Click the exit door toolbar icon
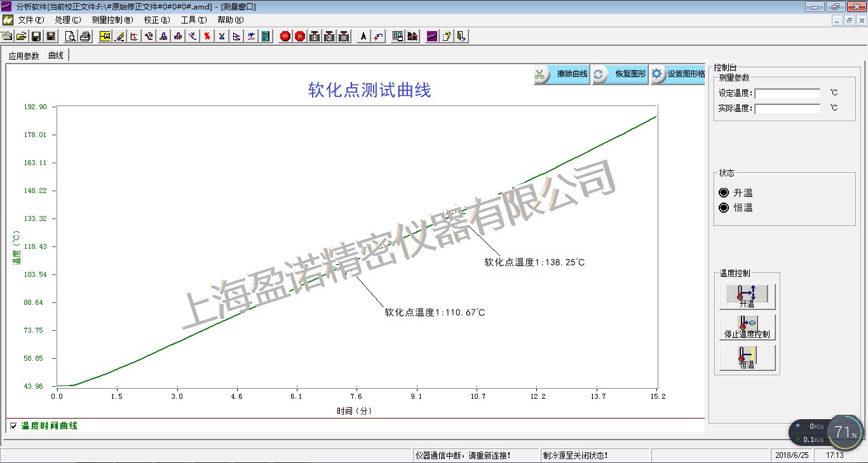This screenshot has width=868, height=463. (461, 36)
